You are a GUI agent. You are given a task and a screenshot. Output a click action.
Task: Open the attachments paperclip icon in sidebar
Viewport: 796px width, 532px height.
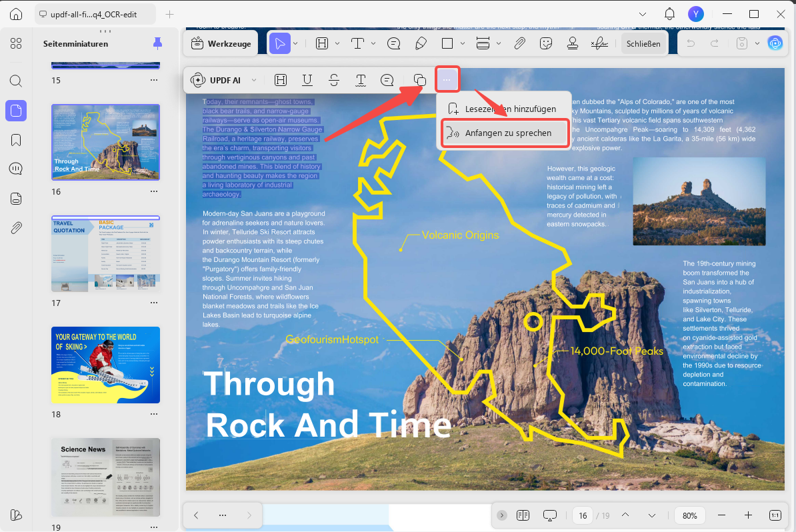(x=16, y=228)
